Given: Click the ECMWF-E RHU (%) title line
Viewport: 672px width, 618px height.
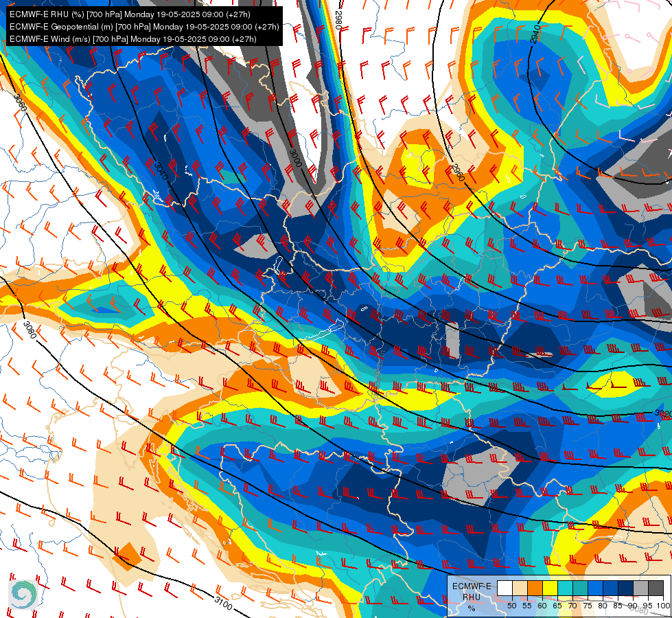Looking at the screenshot, I should point(130,14).
